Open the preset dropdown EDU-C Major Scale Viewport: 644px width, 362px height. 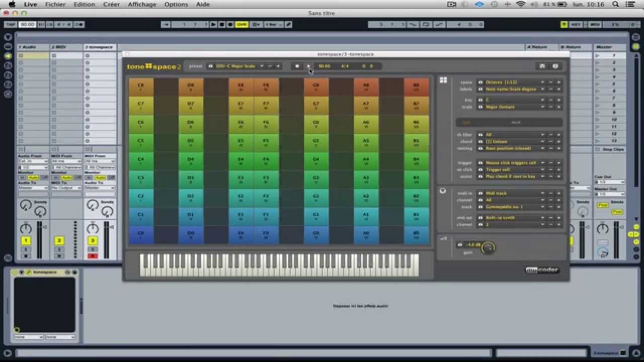(x=240, y=66)
